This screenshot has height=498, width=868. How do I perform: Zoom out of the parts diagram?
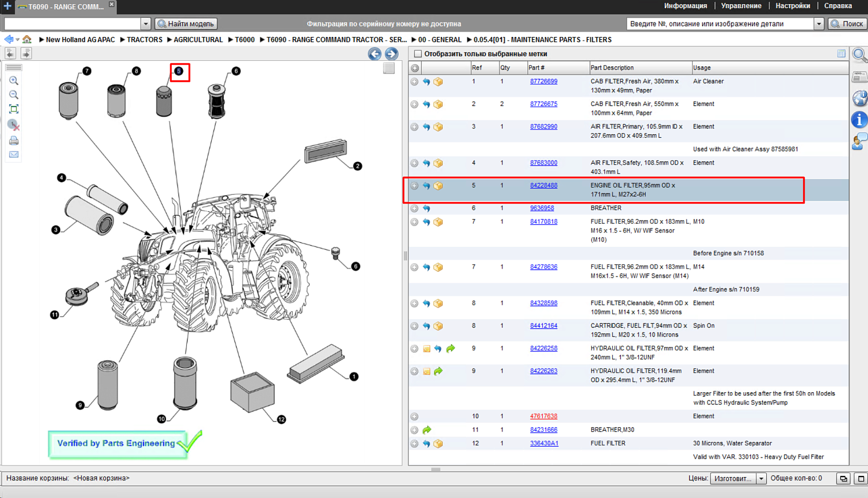pyautogui.click(x=14, y=95)
